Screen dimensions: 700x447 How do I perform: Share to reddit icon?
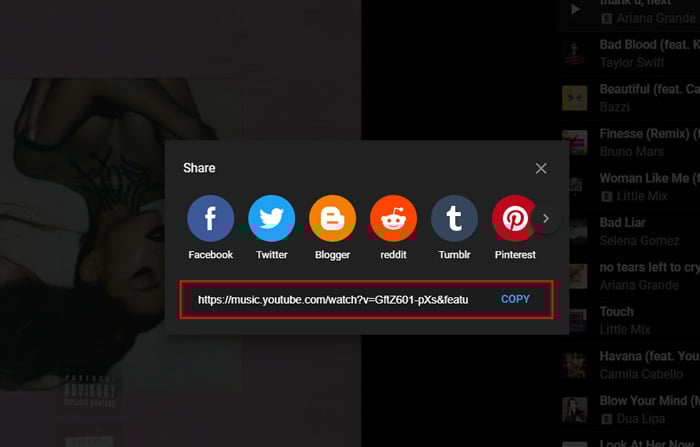pos(393,218)
